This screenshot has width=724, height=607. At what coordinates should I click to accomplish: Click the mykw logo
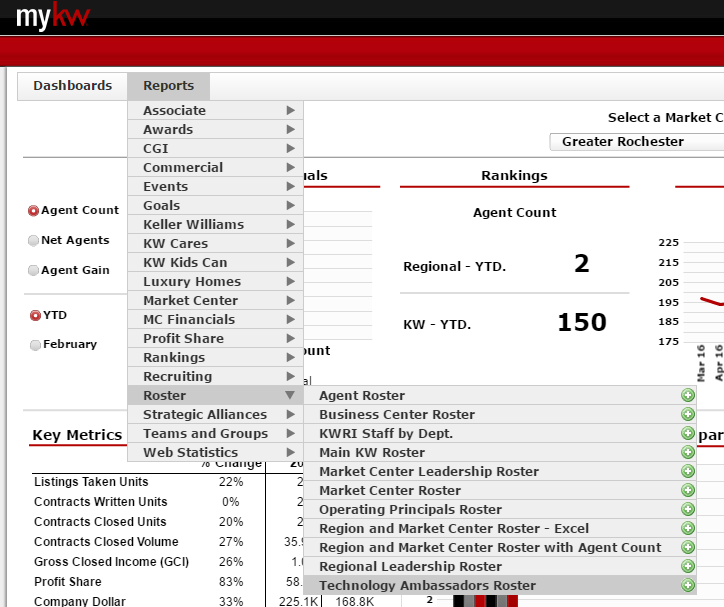52,17
